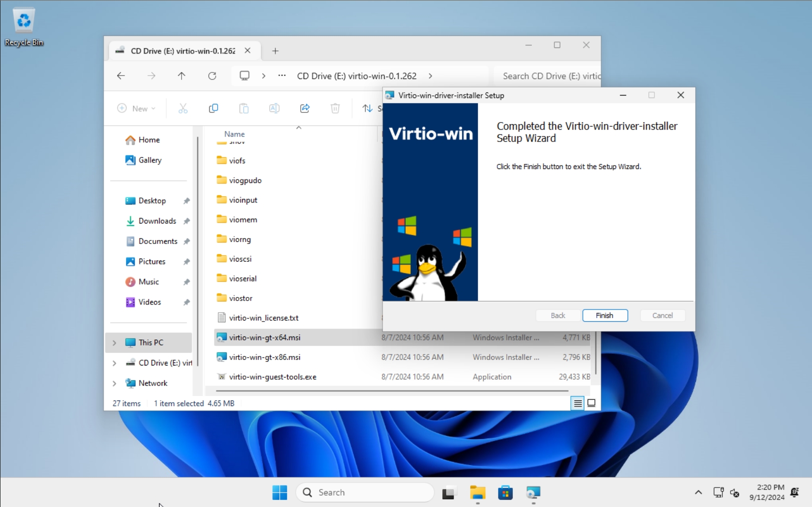Click the Back button in the setup wizard

coord(558,315)
